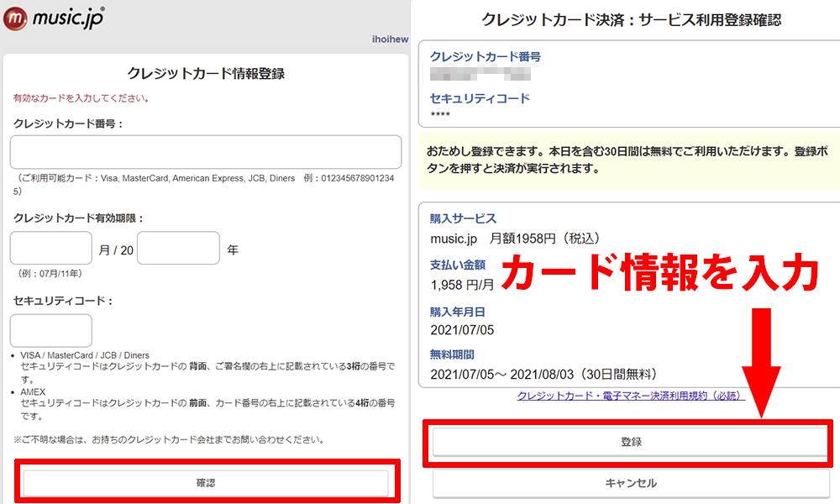Click the AMEX bullet text
This screenshot has width=840, height=504.
point(33,392)
